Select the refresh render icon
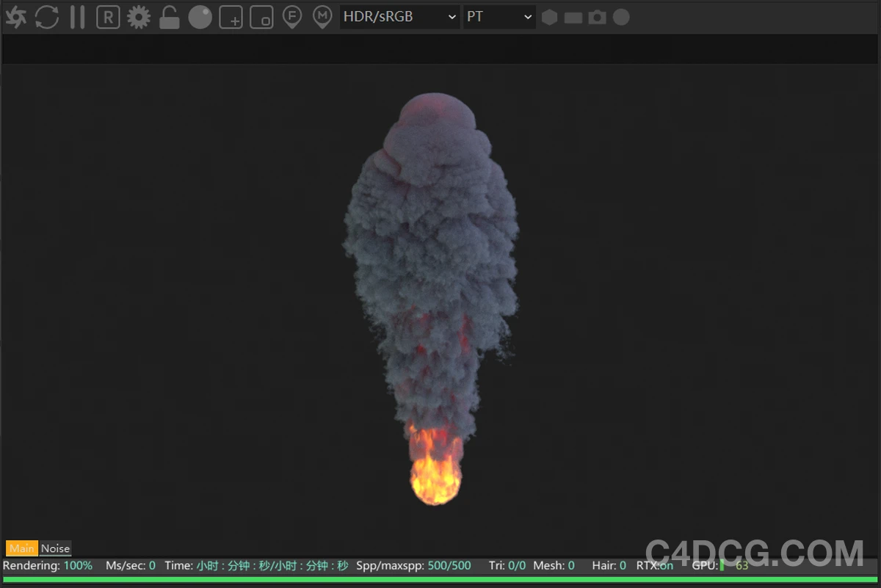The image size is (881, 588). [x=47, y=16]
